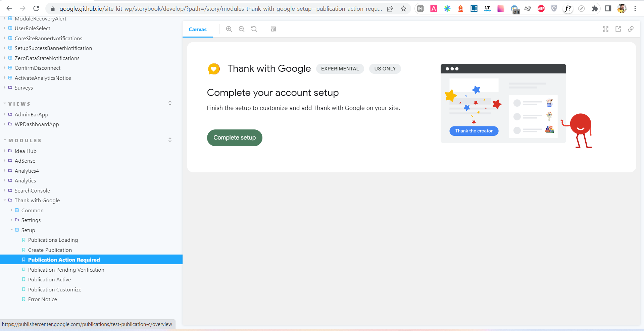Expand the ActivateAnalyticsNotice component
644x331 pixels.
[x=43, y=78]
